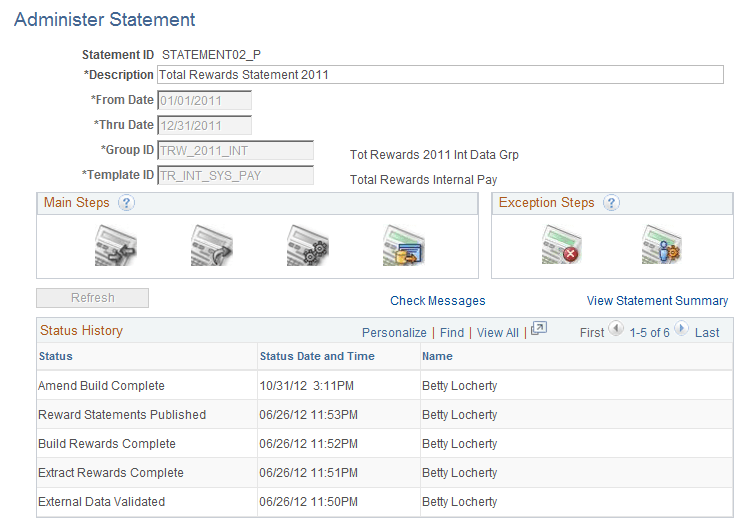Show previous rows in Status History
Image resolution: width=742 pixels, height=522 pixels.
pyautogui.click(x=616, y=328)
